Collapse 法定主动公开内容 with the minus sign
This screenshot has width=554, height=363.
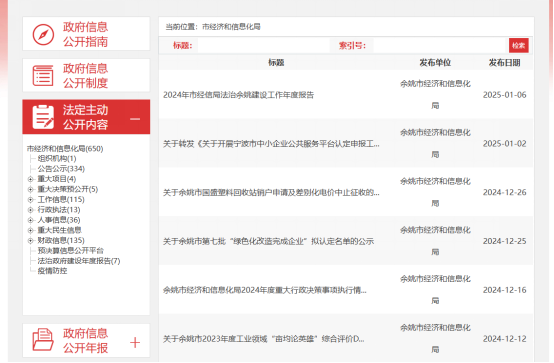point(135,119)
